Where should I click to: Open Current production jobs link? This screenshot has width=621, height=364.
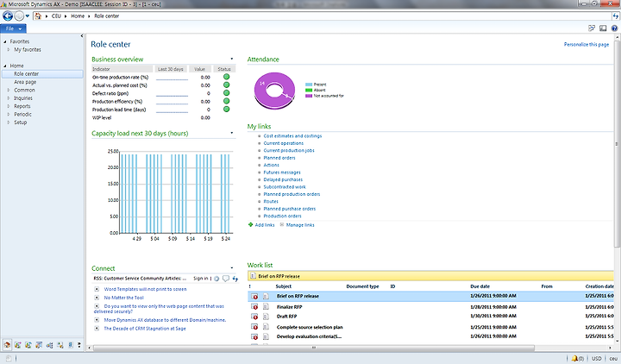click(x=289, y=150)
